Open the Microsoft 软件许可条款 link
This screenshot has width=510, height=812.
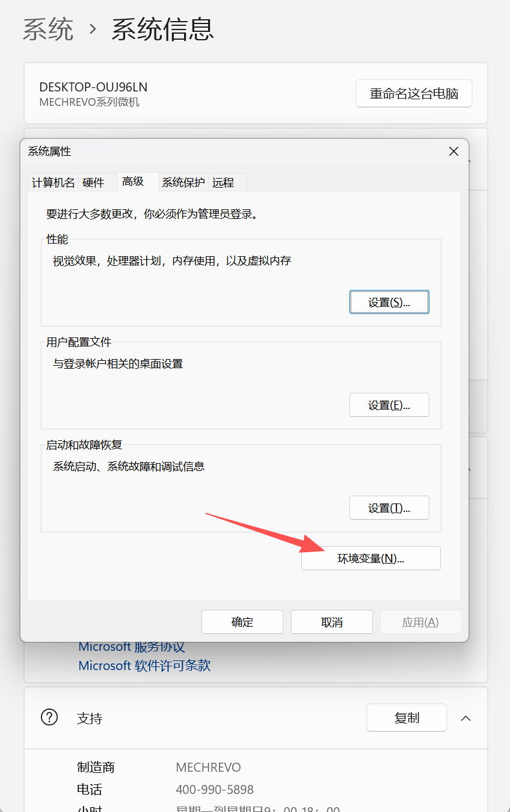pos(144,665)
